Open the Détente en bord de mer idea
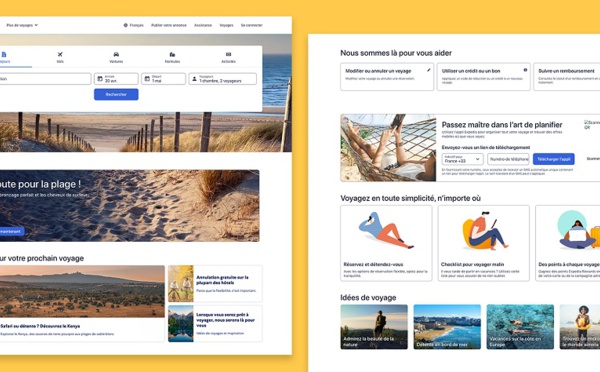Screen dimensions: 600x372 pos(447,327)
